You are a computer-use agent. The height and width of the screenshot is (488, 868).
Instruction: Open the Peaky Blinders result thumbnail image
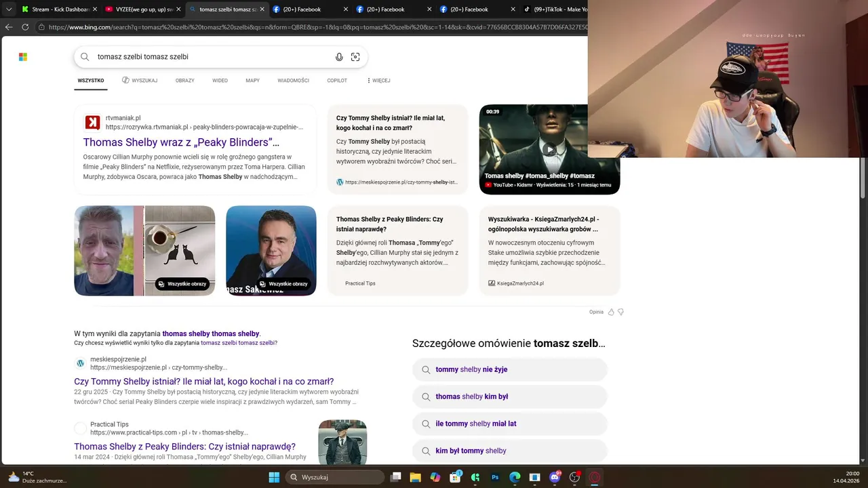[x=342, y=442]
